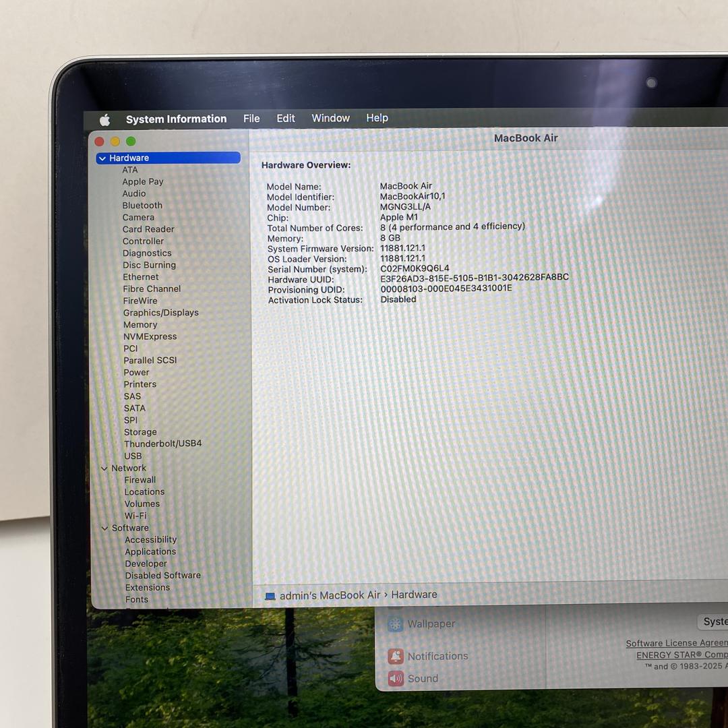Select Developer under Software
Image resolution: width=728 pixels, height=728 pixels.
click(146, 564)
